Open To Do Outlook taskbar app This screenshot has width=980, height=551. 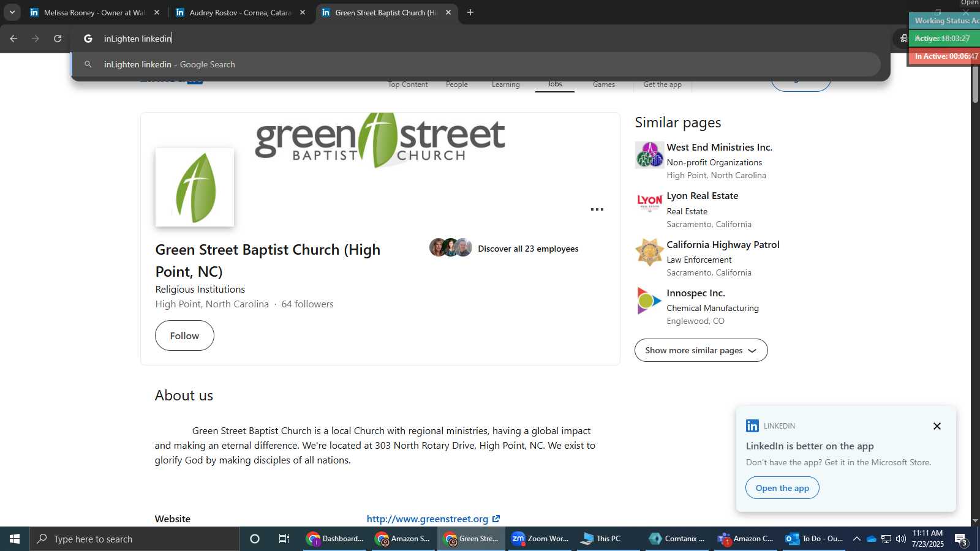[x=814, y=539]
